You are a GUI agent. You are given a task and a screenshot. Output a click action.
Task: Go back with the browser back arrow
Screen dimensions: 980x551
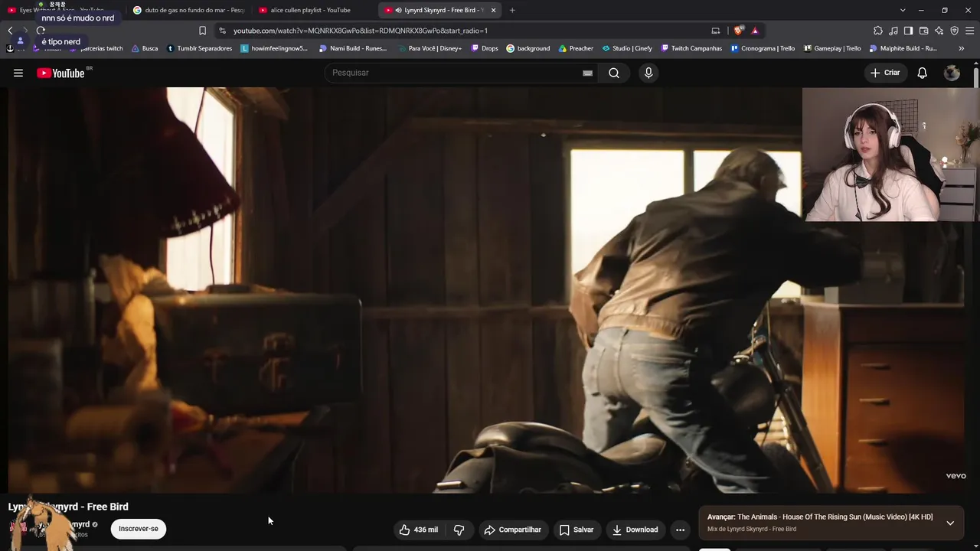click(x=10, y=31)
